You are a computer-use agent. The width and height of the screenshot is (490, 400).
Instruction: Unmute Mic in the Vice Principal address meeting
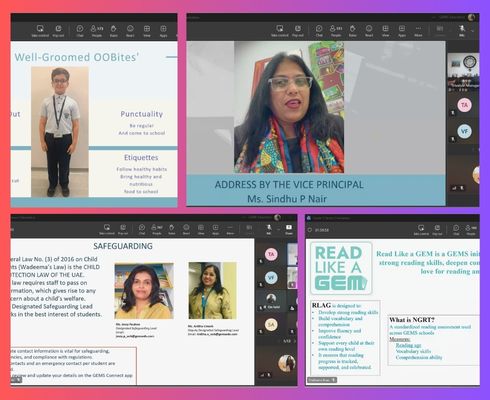[x=462, y=31]
